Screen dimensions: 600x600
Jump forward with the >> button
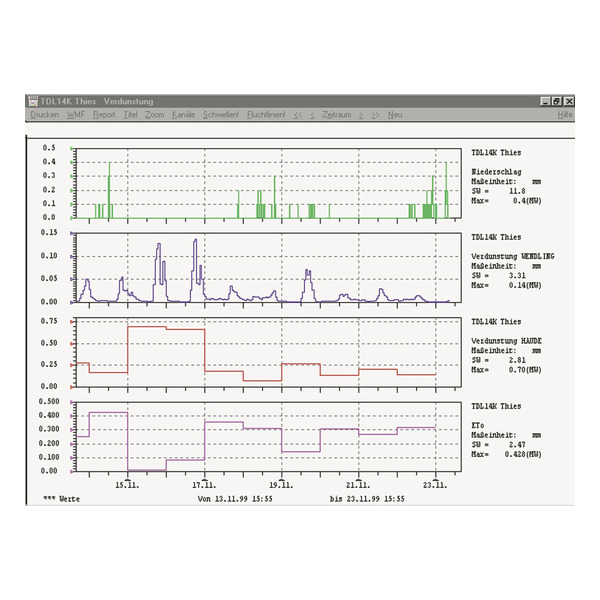coord(375,115)
